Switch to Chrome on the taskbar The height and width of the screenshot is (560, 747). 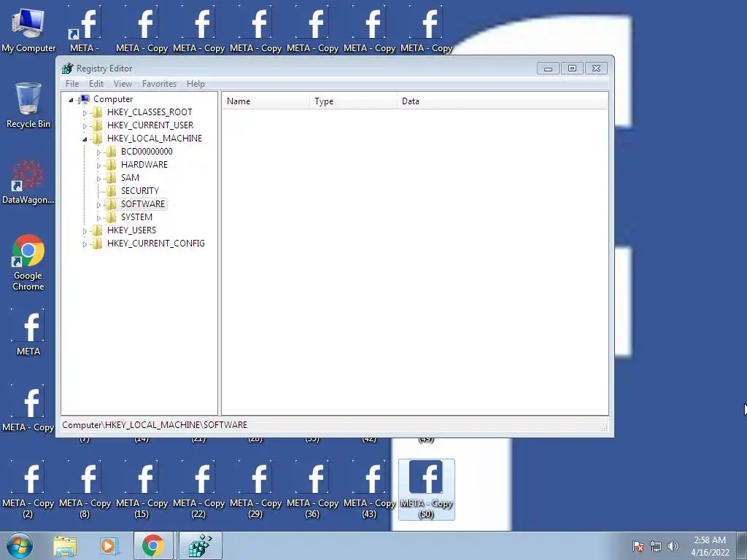click(x=153, y=545)
